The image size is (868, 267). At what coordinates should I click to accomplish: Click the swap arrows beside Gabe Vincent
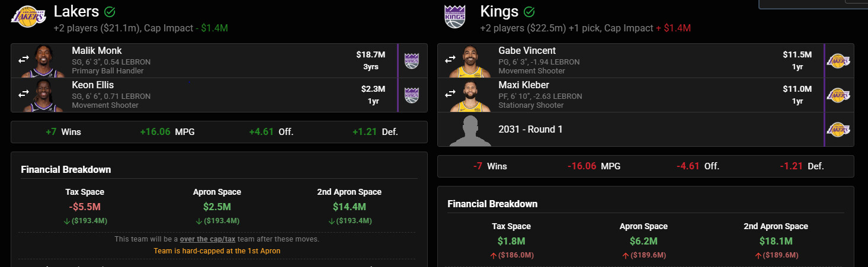tap(450, 59)
